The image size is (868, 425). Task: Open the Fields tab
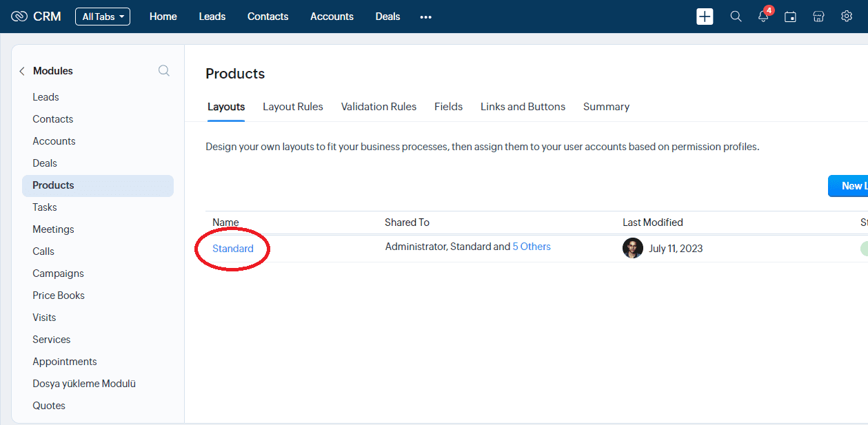pos(448,107)
